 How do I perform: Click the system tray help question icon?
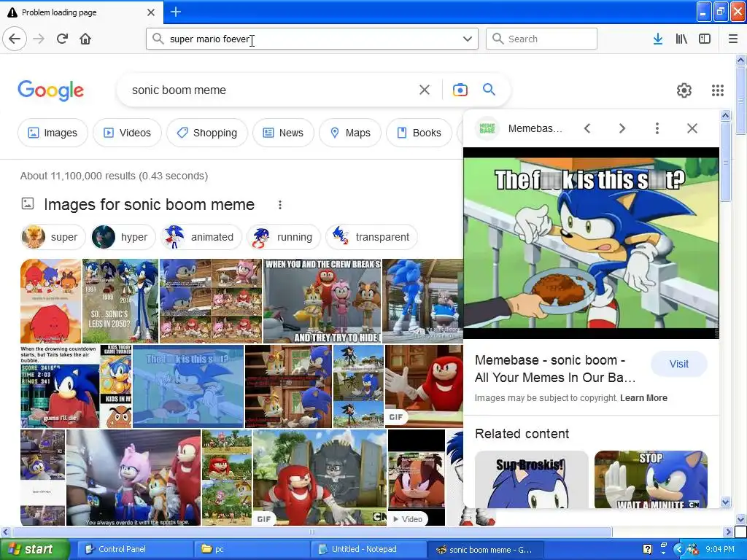pyautogui.click(x=648, y=549)
